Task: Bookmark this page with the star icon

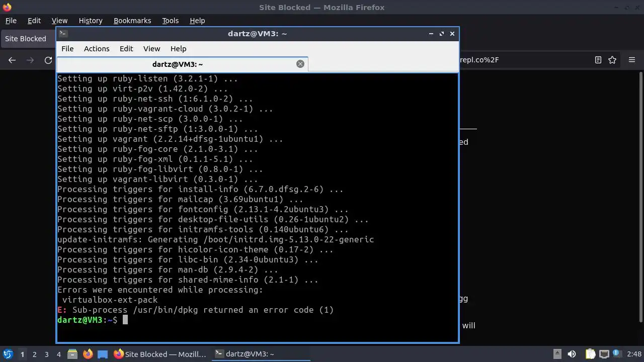Action: click(x=612, y=60)
